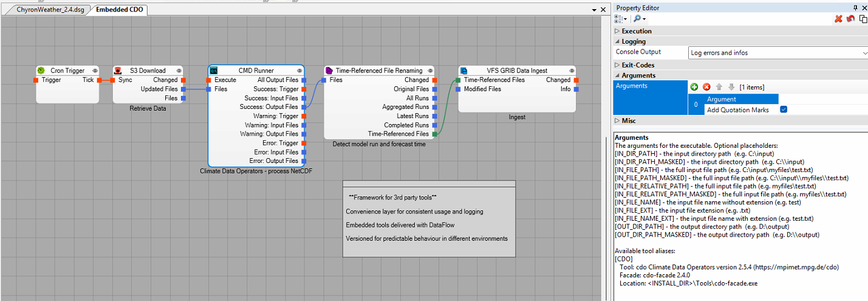Click the [1 items] count label

point(751,88)
